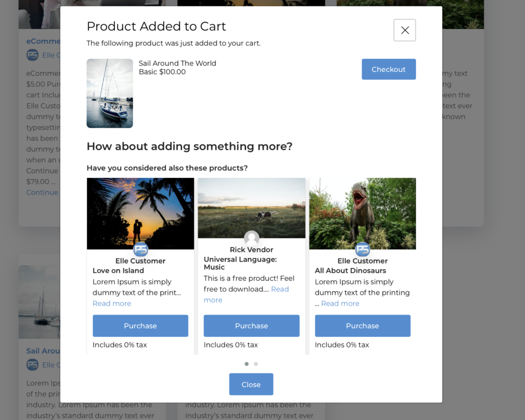Click the sailboat thumbnail of Sail Around The World
The height and width of the screenshot is (420, 525).
pyautogui.click(x=109, y=93)
